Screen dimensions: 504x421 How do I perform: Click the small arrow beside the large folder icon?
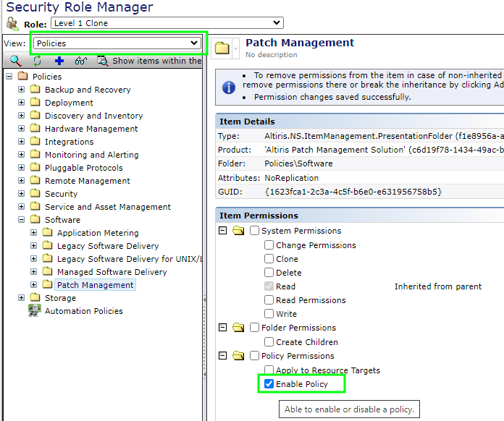[235, 48]
